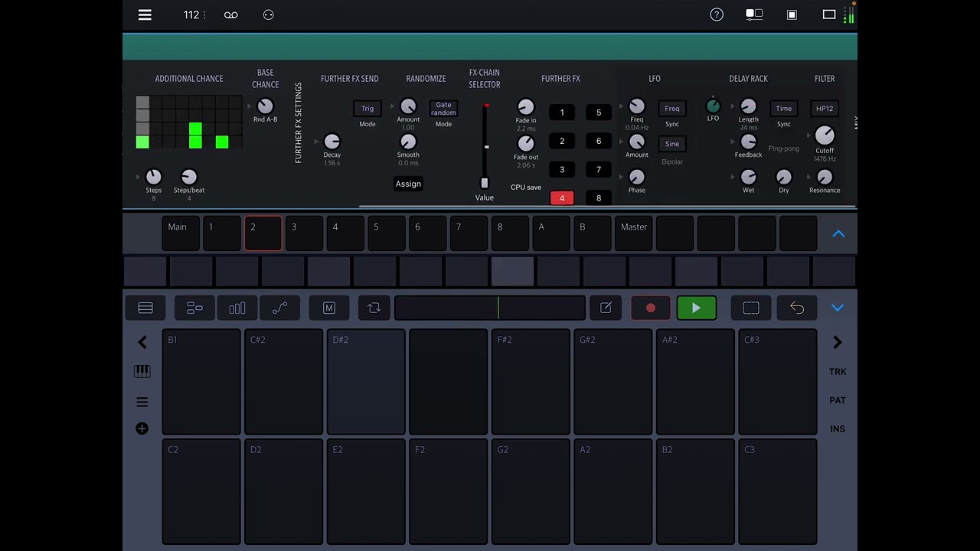Select the single panel layout icon
The height and width of the screenshot is (551, 980).
pos(792,15)
